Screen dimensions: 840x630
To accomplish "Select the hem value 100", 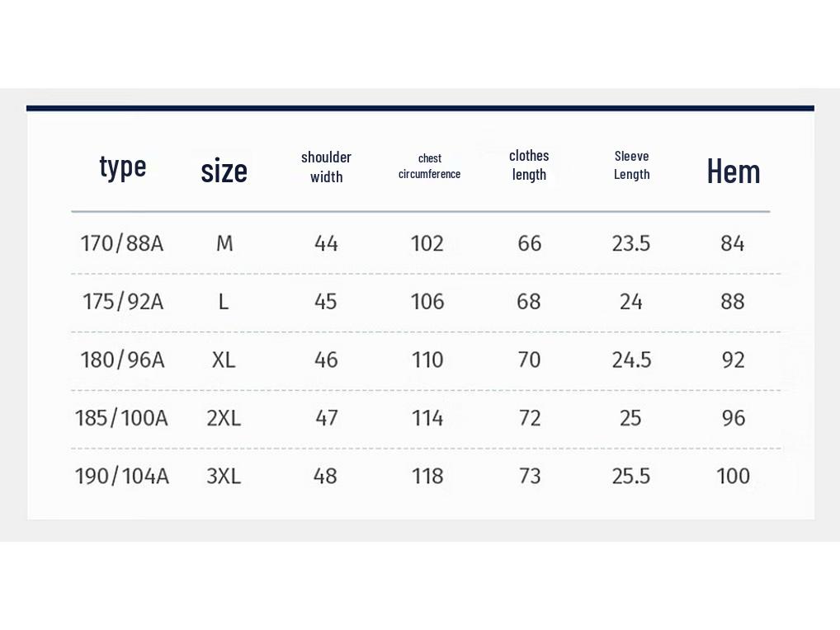I will (733, 476).
